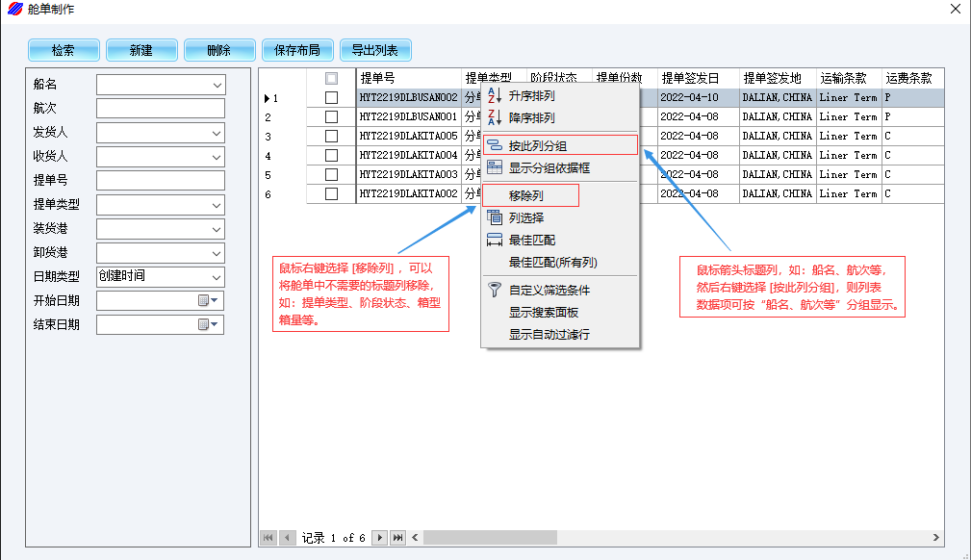Open the 日期类型 dropdown showing 创建时间
This screenshot has height=560, width=971.
217,277
